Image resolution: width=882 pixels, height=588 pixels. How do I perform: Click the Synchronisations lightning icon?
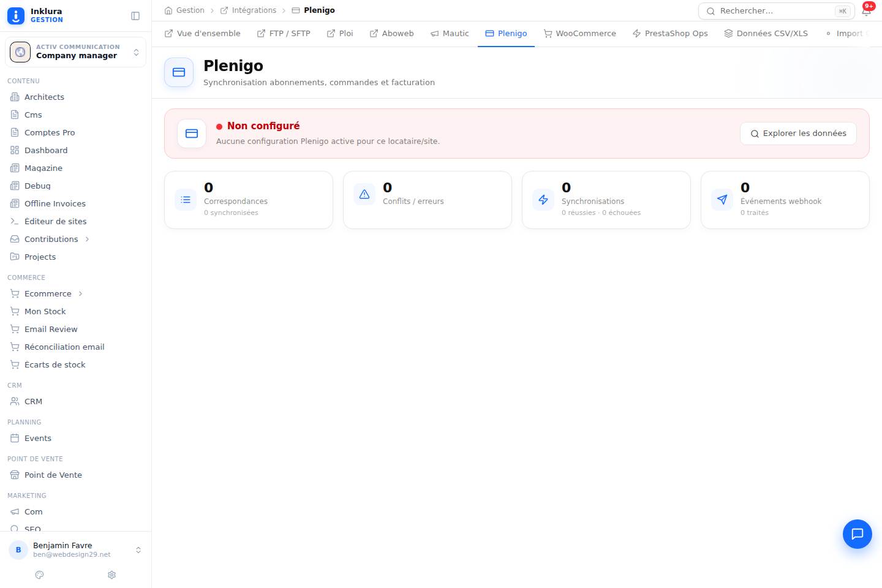click(543, 200)
